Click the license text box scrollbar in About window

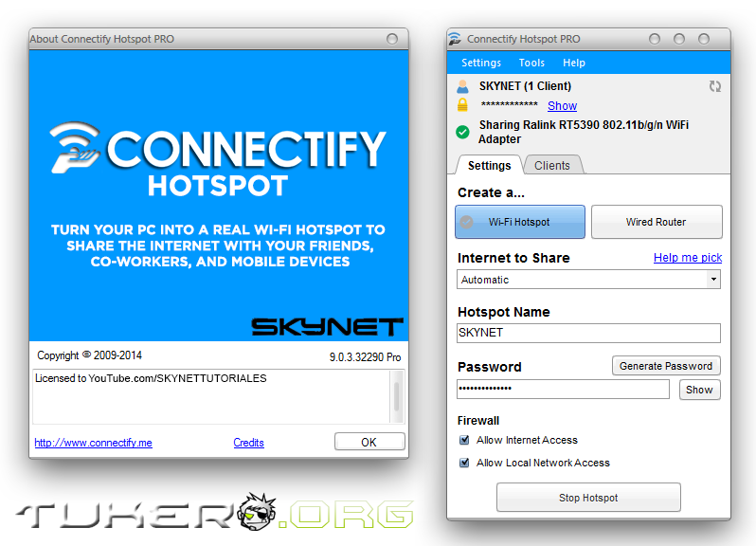(x=397, y=396)
